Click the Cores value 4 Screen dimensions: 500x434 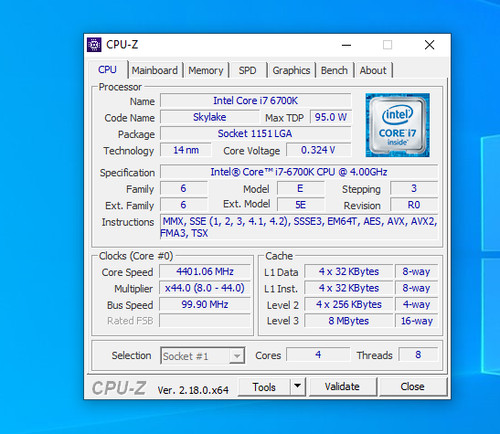pyautogui.click(x=318, y=355)
